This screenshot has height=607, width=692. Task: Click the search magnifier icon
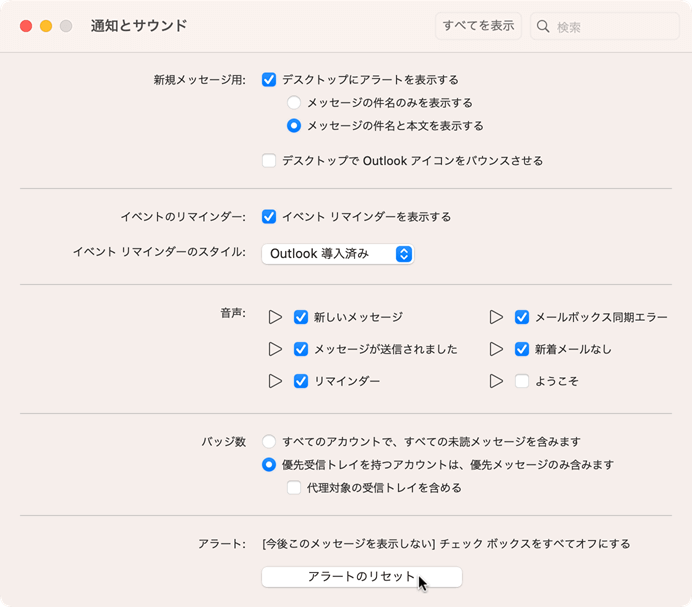[543, 27]
